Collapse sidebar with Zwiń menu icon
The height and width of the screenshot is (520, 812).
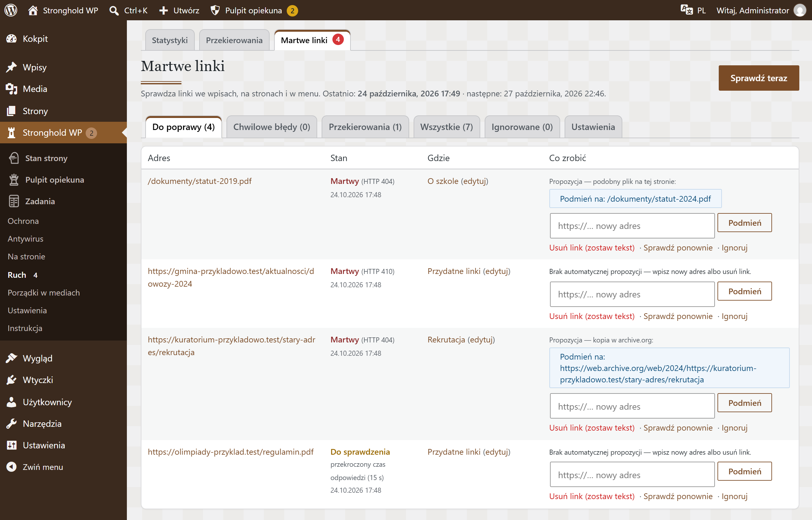pyautogui.click(x=11, y=467)
